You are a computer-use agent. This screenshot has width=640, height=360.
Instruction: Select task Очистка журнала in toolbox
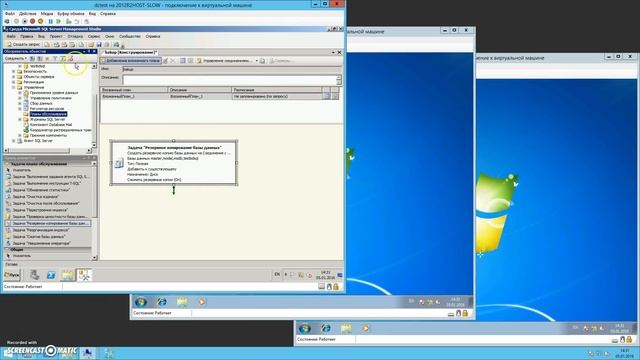pos(36,196)
